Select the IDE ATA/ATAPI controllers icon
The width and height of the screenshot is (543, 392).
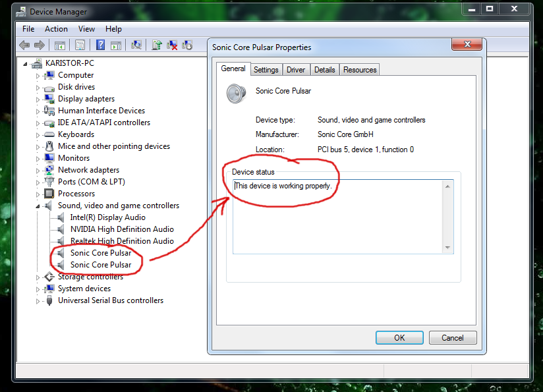point(49,123)
